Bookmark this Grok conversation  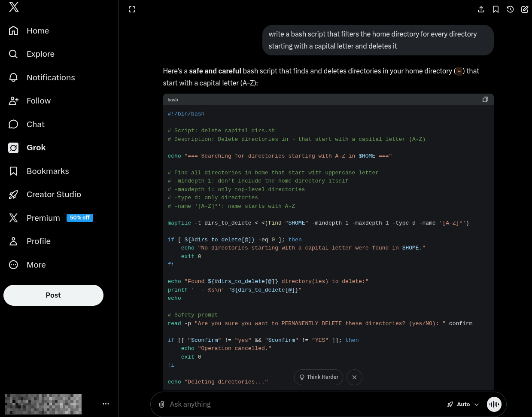click(496, 9)
